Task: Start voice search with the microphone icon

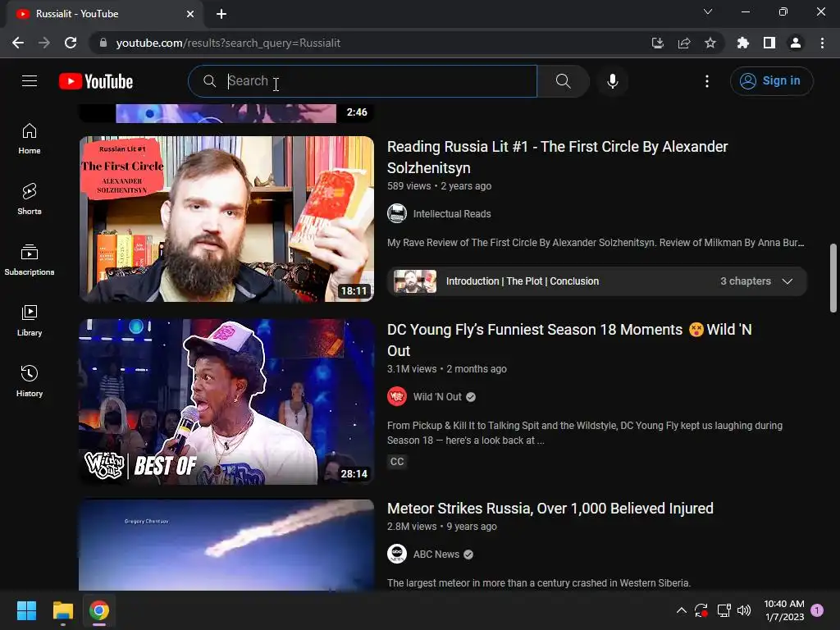Action: pyautogui.click(x=612, y=81)
